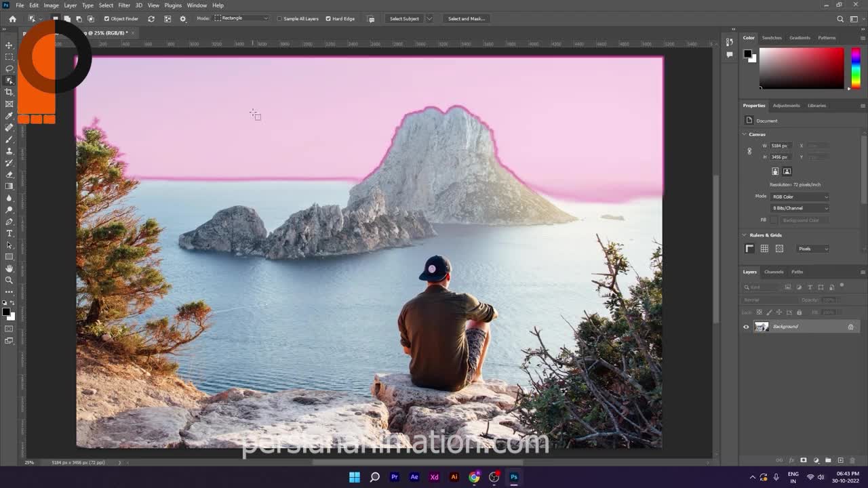Open the Image menu

coord(52,5)
